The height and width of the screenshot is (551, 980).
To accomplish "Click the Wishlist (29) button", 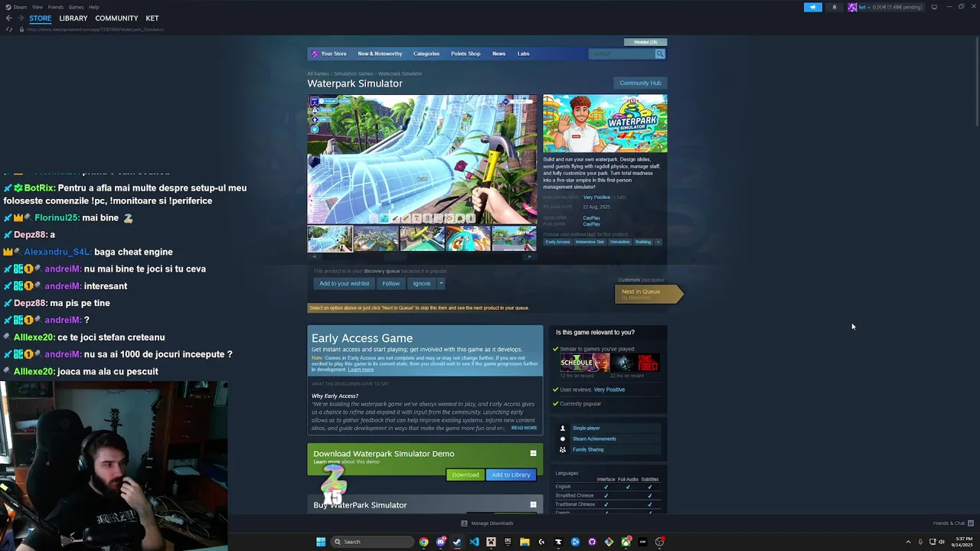I will pyautogui.click(x=645, y=42).
